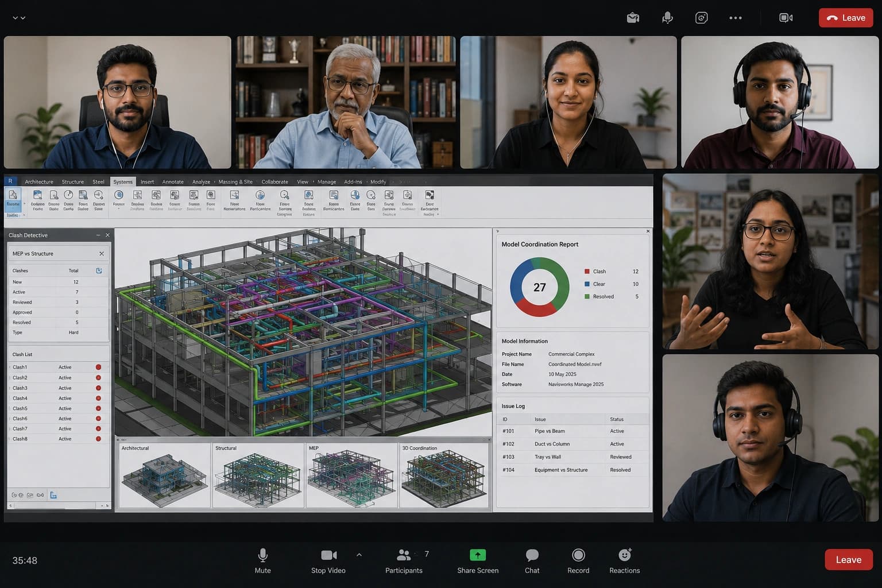Close the MEP vs Structure test
The width and height of the screenshot is (882, 588).
point(102,253)
